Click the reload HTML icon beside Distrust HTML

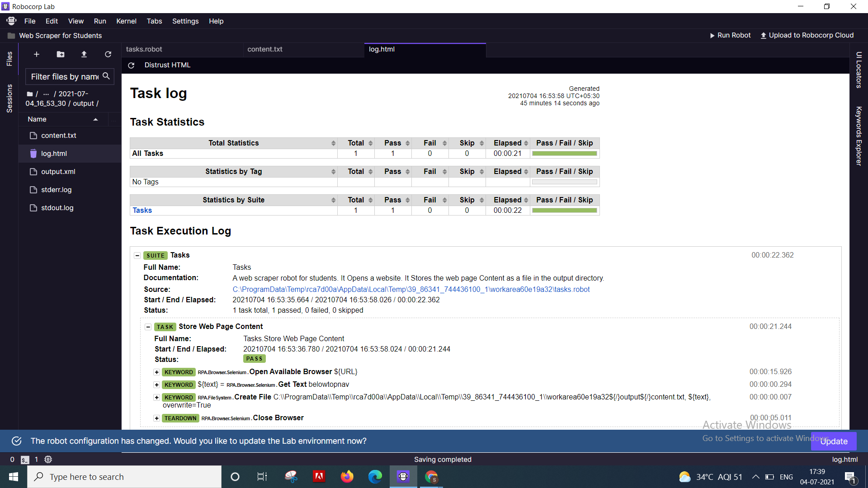[131, 65]
